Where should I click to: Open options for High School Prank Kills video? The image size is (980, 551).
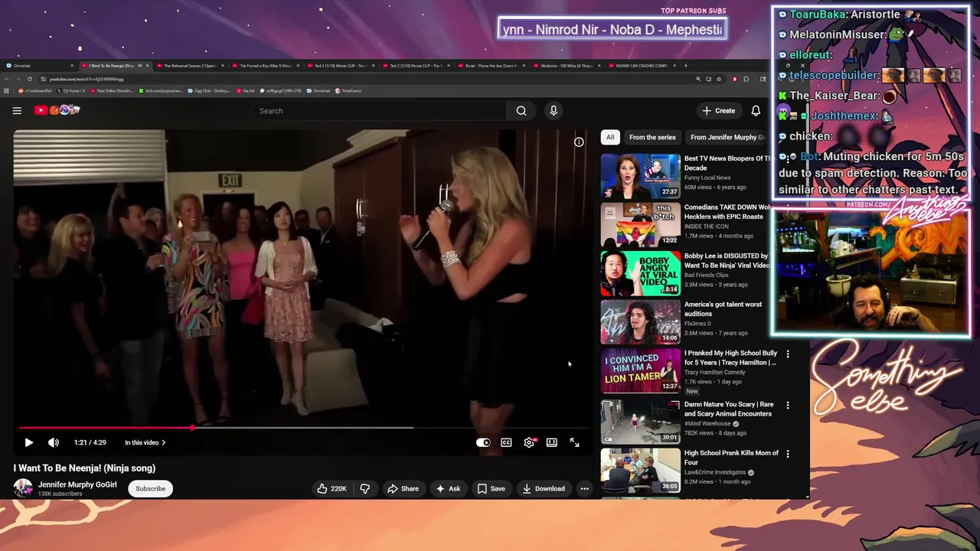(788, 454)
